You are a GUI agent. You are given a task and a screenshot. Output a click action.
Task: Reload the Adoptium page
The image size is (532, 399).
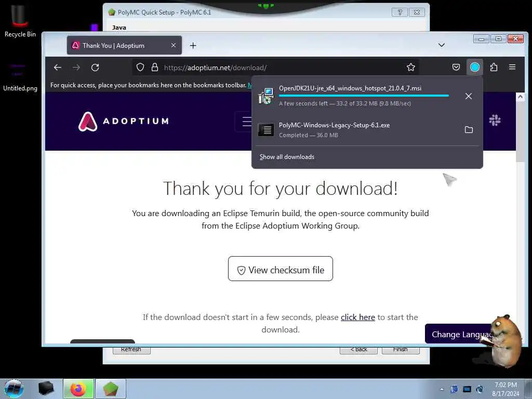(95, 68)
